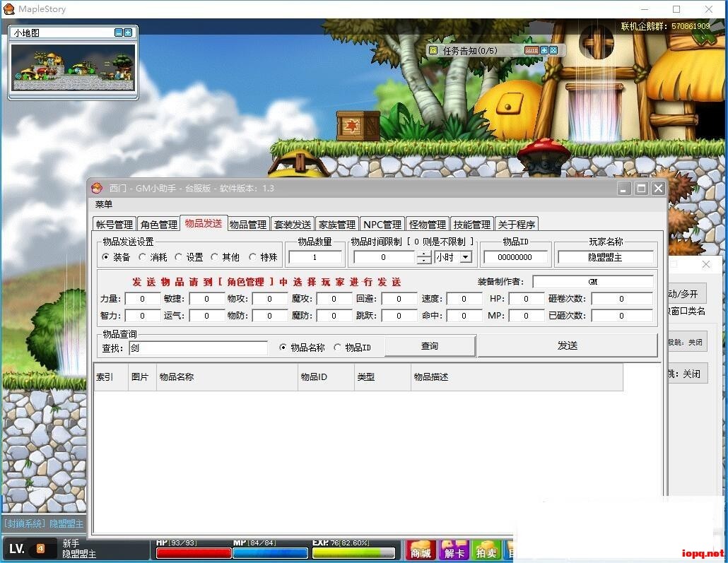The height and width of the screenshot is (563, 728).
Task: Close the 任务告知 quest notification
Action: tap(554, 51)
